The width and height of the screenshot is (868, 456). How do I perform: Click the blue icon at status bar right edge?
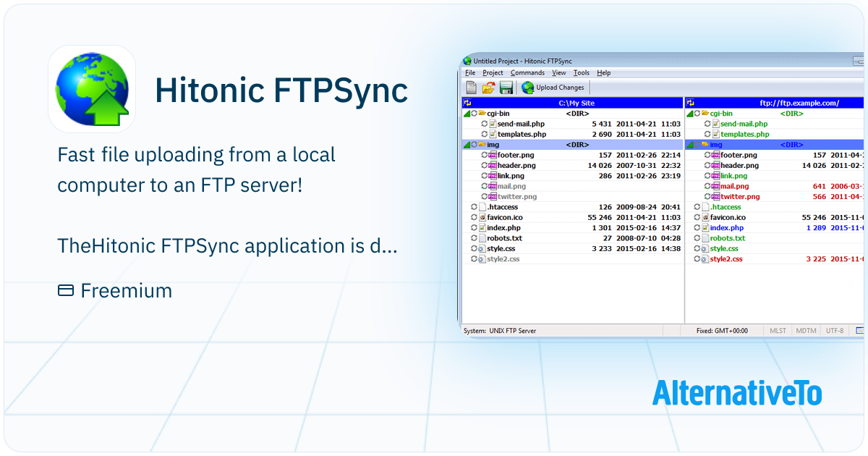click(860, 331)
